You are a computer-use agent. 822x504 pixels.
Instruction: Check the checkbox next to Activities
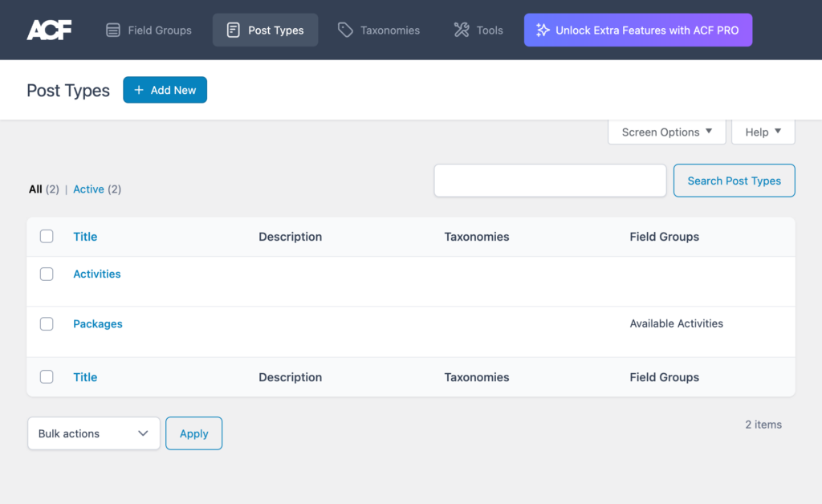(47, 274)
